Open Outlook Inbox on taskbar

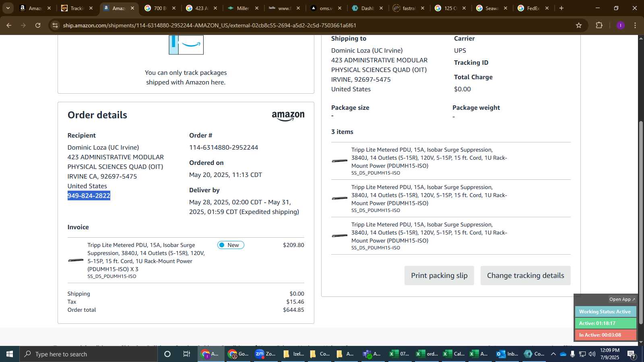coord(507,354)
